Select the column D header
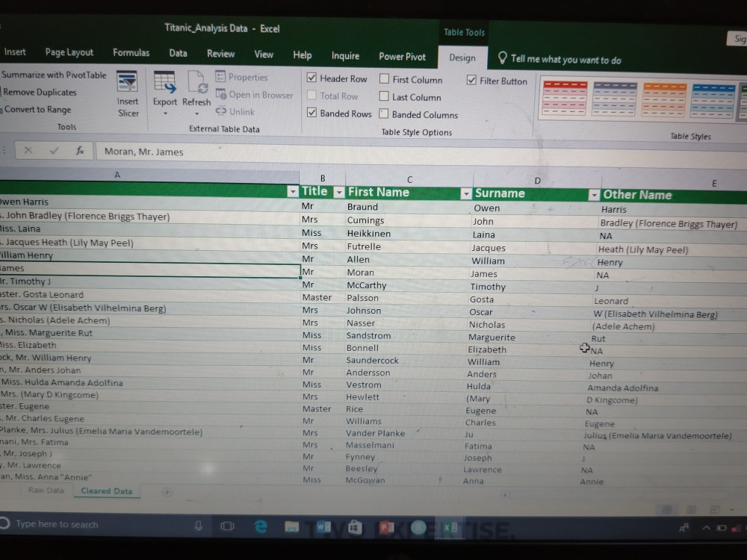747x560 pixels. coord(537,181)
